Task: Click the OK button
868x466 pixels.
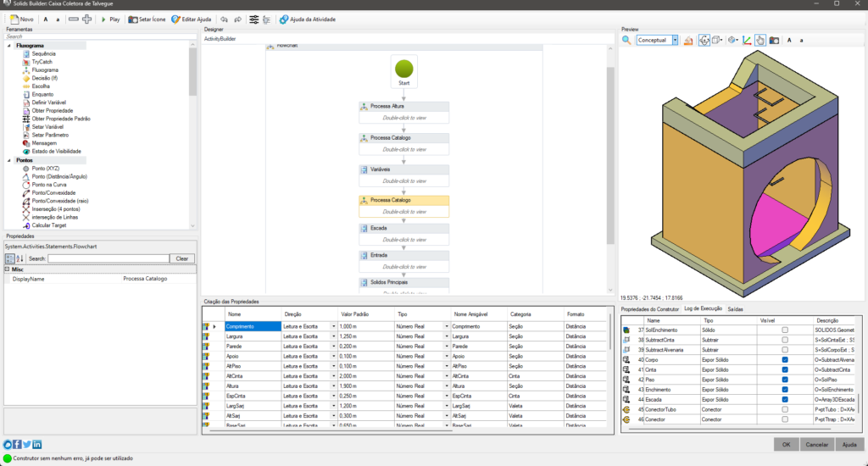Action: pos(786,445)
